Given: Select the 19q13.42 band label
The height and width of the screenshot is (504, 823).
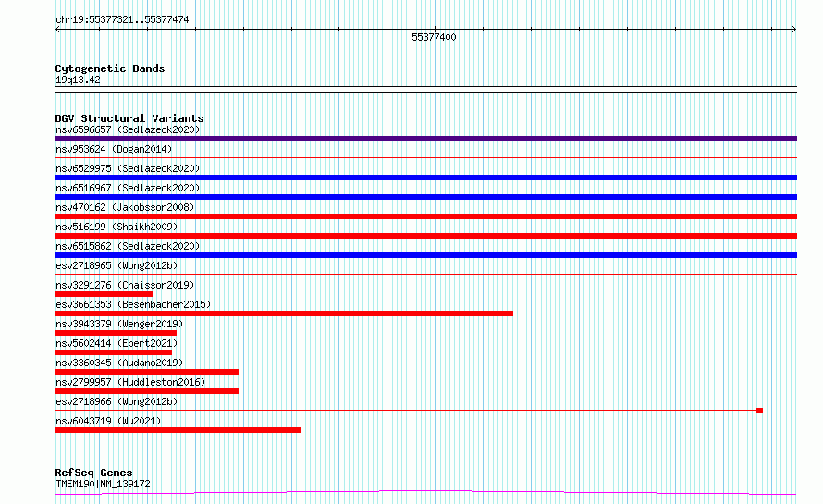Looking at the screenshot, I should pos(78,80).
